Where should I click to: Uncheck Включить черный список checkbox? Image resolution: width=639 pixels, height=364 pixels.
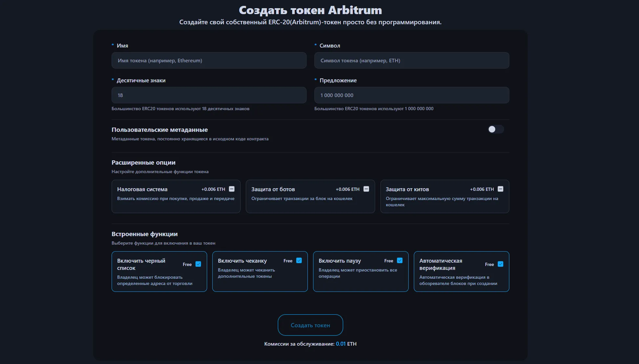coord(198,264)
